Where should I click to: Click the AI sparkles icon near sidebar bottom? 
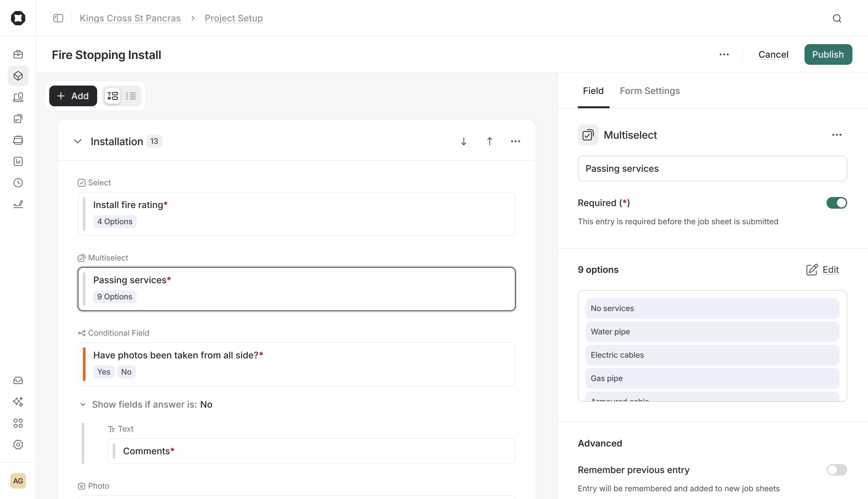coord(18,402)
